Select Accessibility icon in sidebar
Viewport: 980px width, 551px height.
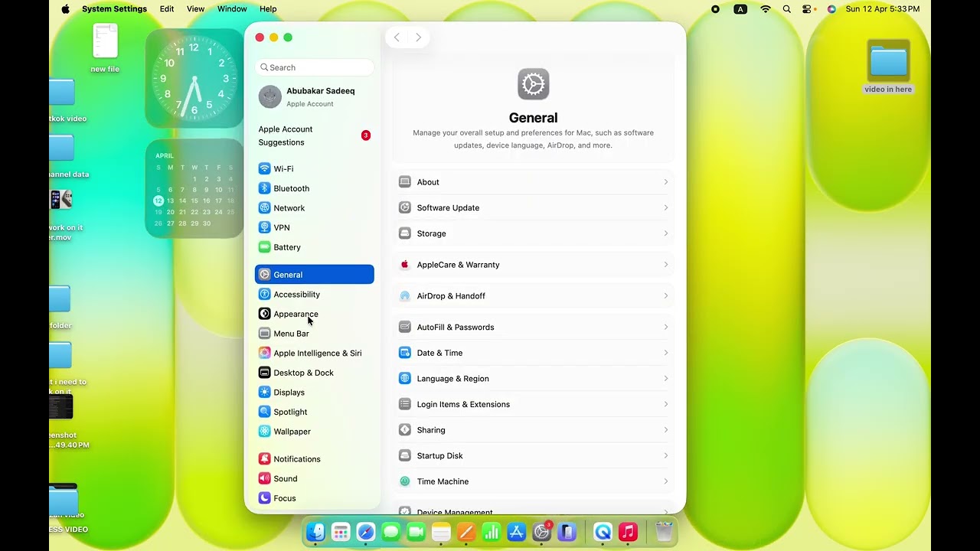point(264,294)
